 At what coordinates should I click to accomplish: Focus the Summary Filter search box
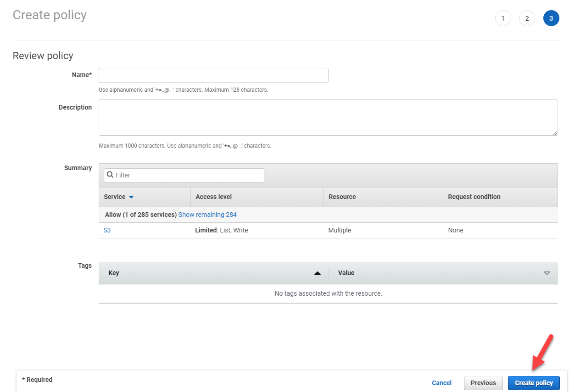[x=184, y=175]
